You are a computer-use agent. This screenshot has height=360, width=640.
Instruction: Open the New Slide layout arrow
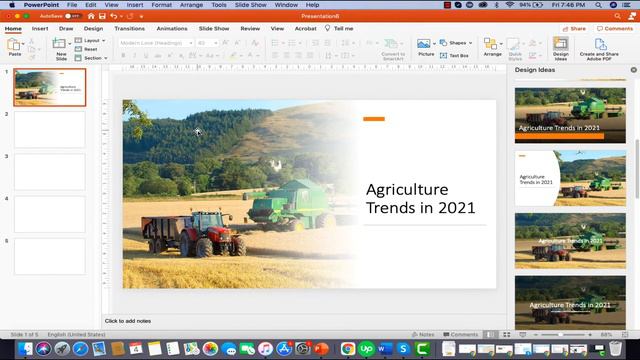pyautogui.click(x=70, y=43)
